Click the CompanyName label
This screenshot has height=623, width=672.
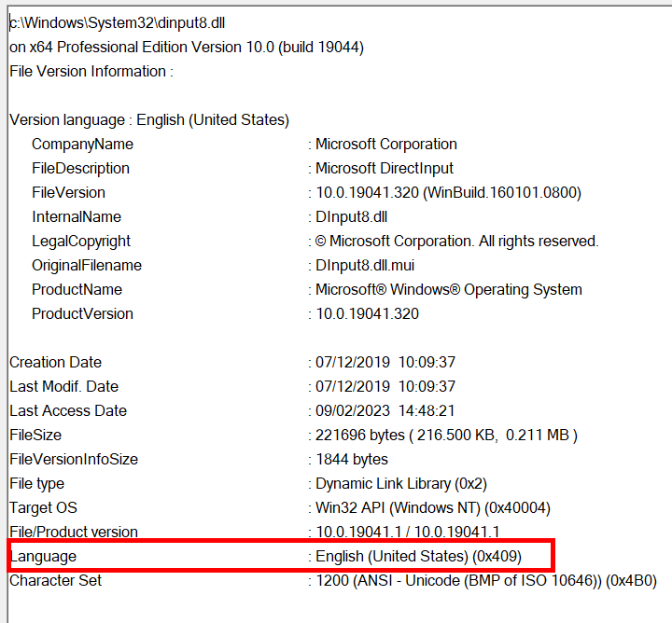[82, 145]
